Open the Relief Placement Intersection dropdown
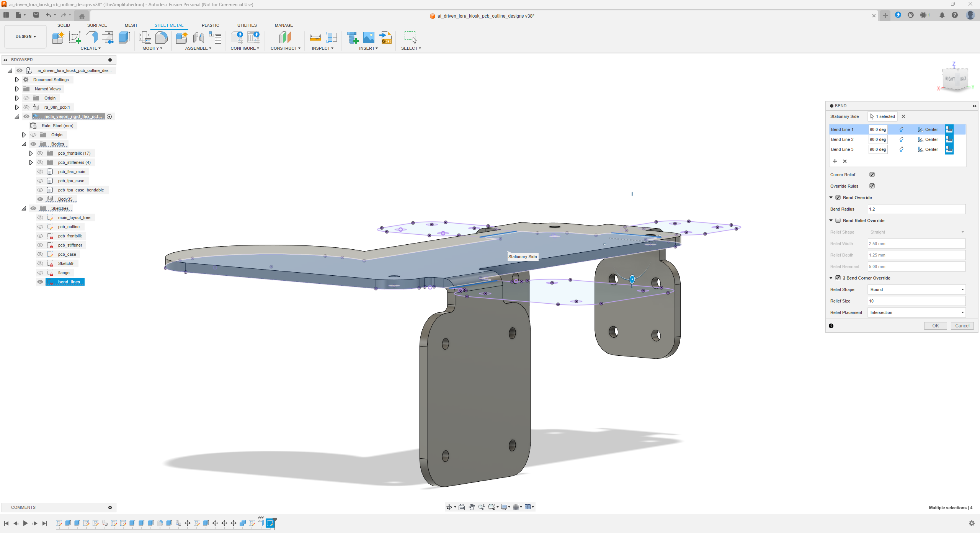The image size is (980, 533). 916,312
